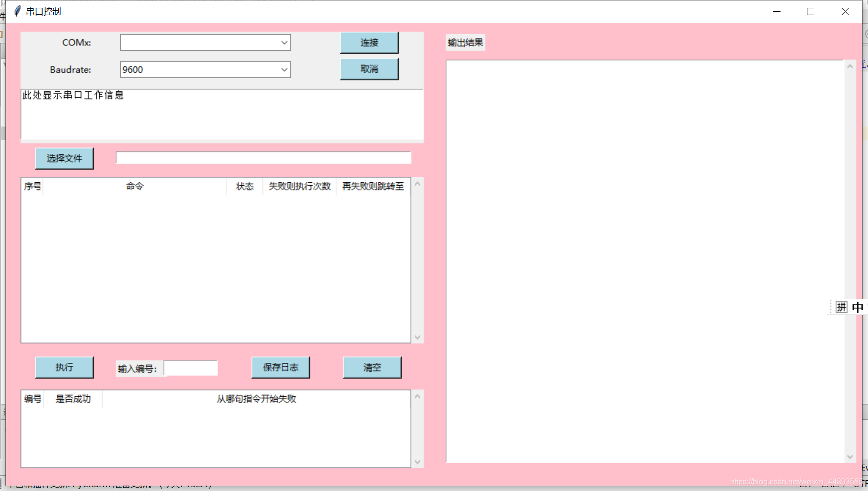Click the 执行 execute button
The width and height of the screenshot is (868, 491).
[x=64, y=367]
